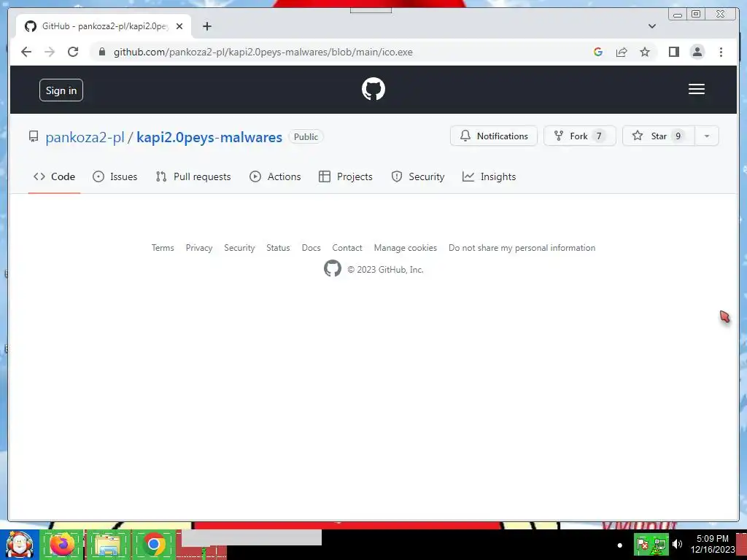Screen dimensions: 747x560
Task: Open File Explorer from taskbar
Action: click(108, 545)
